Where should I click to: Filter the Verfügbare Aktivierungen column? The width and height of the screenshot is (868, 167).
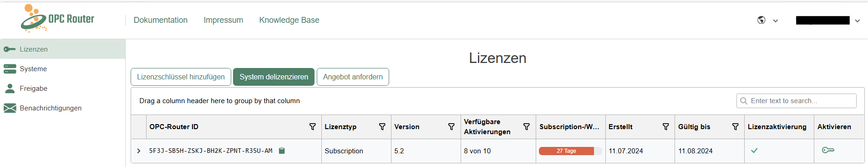(x=527, y=126)
